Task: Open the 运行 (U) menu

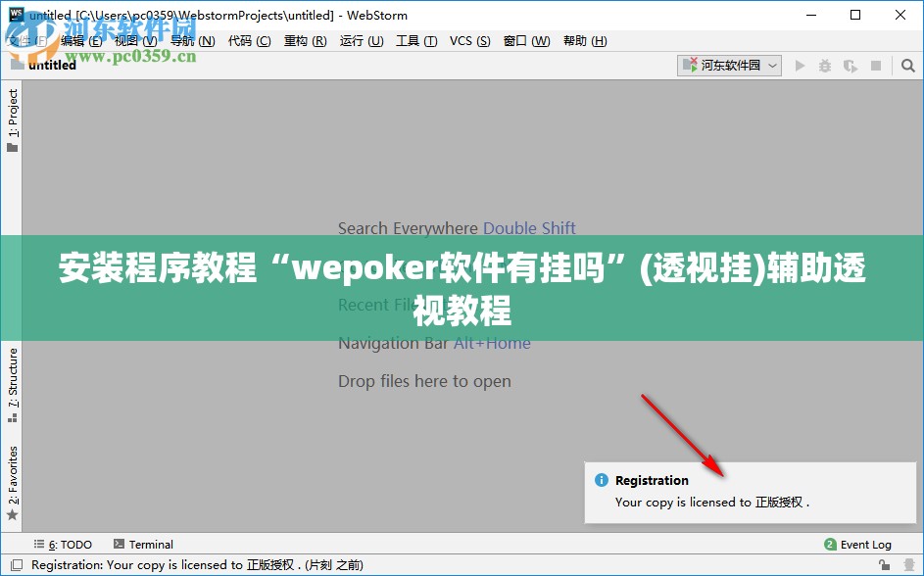Action: (362, 40)
